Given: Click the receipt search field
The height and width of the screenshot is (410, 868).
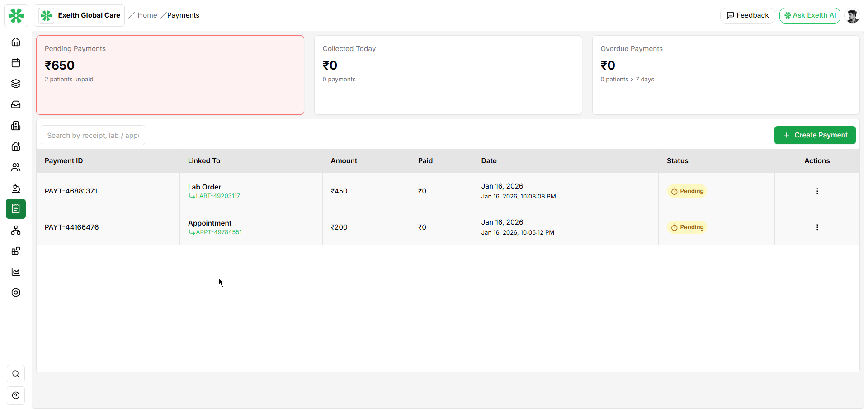Looking at the screenshot, I should click(x=92, y=135).
